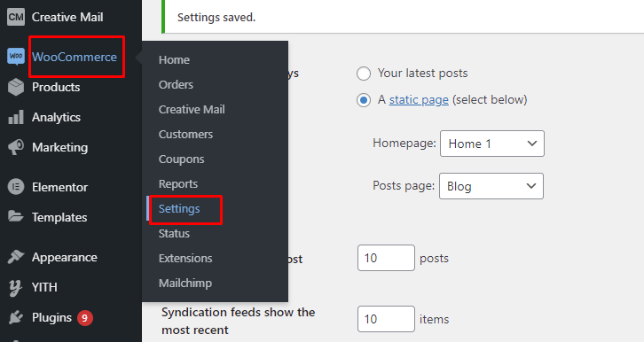The width and height of the screenshot is (644, 342).
Task: Select Your latest posts radio option
Action: (x=364, y=74)
